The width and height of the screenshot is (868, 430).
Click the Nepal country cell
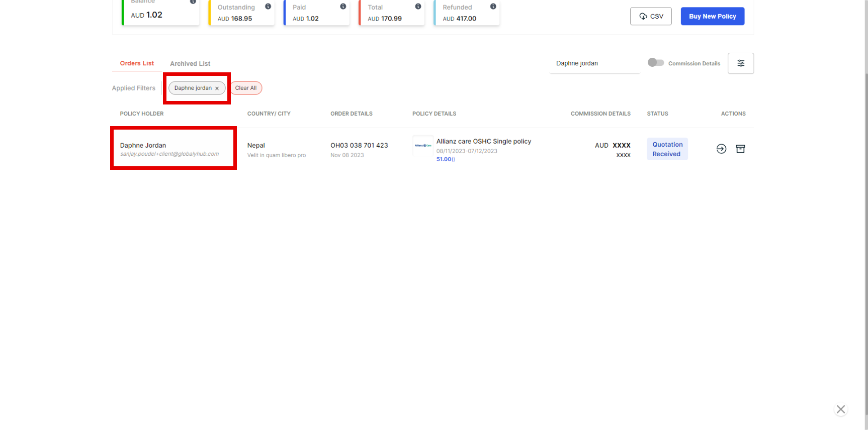[x=256, y=145]
